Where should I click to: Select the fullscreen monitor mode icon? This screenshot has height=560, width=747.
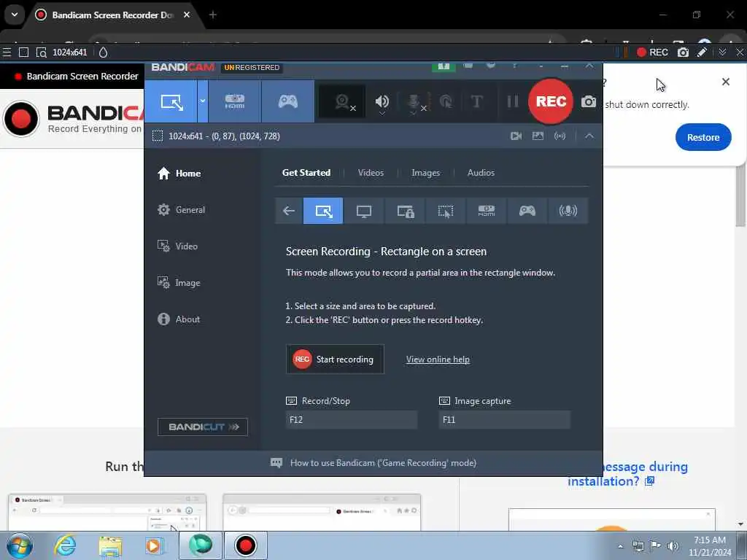[x=363, y=211]
